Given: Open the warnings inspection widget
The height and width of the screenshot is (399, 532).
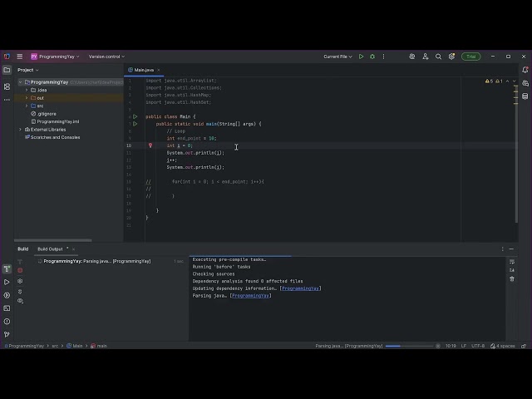Looking at the screenshot, I should [x=495, y=81].
